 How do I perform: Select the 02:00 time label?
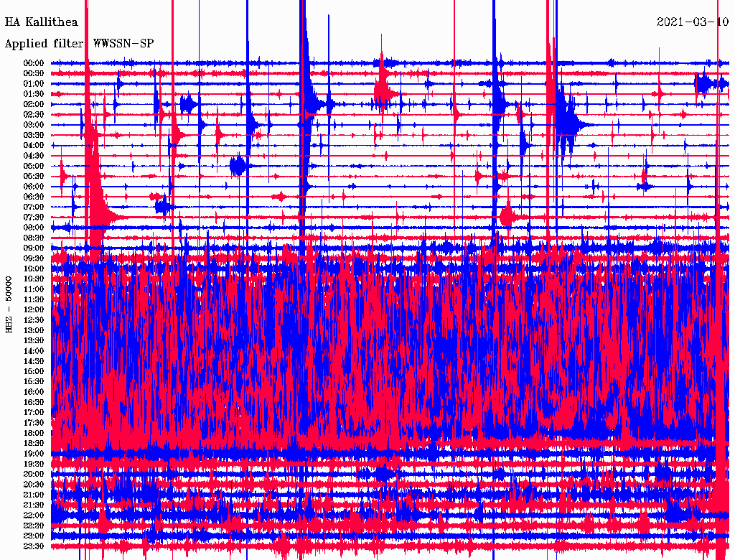(34, 105)
